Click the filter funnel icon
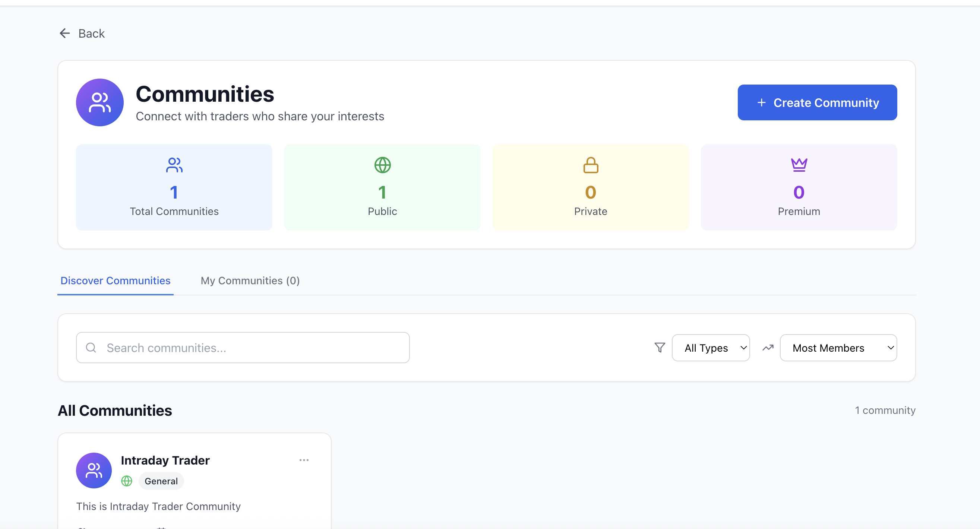 (x=660, y=348)
